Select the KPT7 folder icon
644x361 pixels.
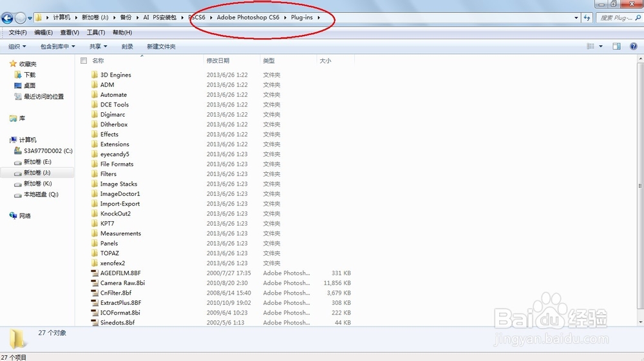point(95,223)
